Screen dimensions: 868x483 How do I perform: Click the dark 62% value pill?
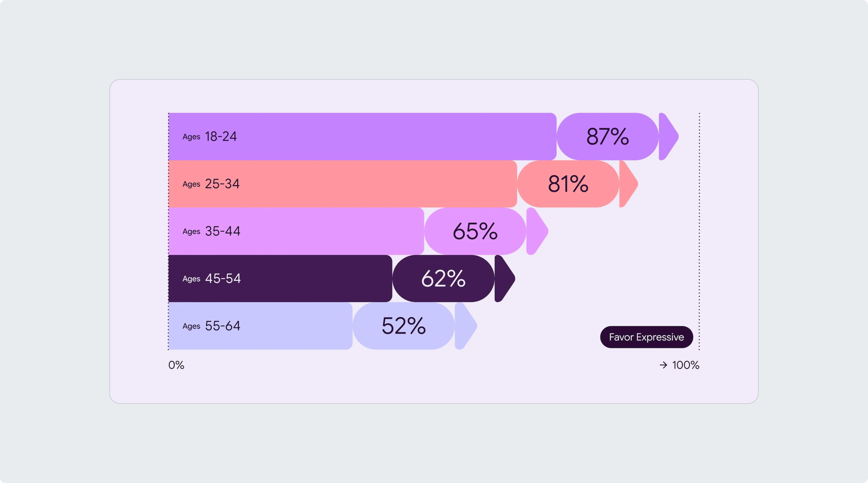[443, 278]
